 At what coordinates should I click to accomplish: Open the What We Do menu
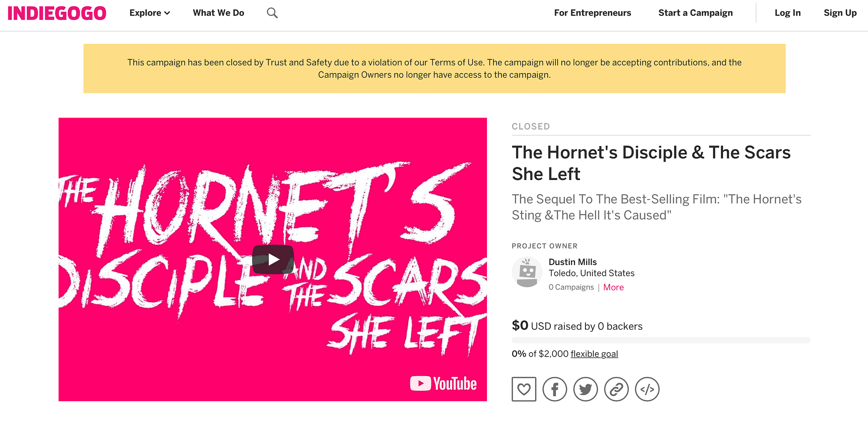(219, 13)
